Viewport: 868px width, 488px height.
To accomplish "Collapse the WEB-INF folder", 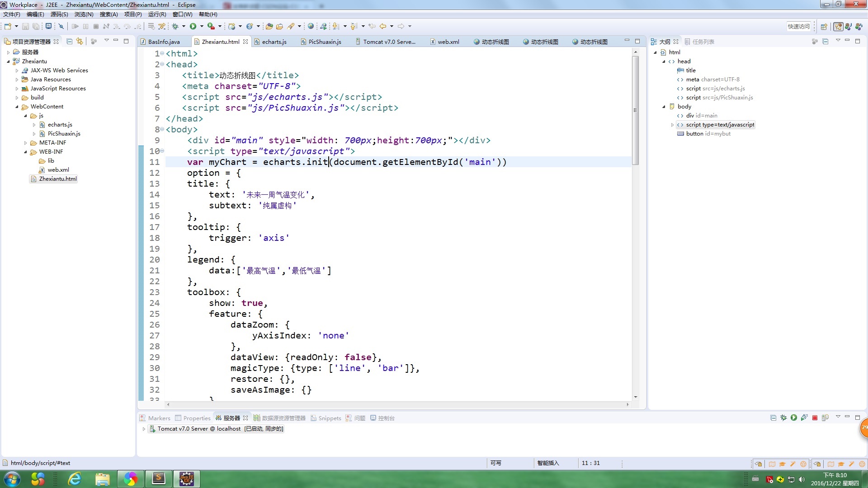I will [25, 152].
